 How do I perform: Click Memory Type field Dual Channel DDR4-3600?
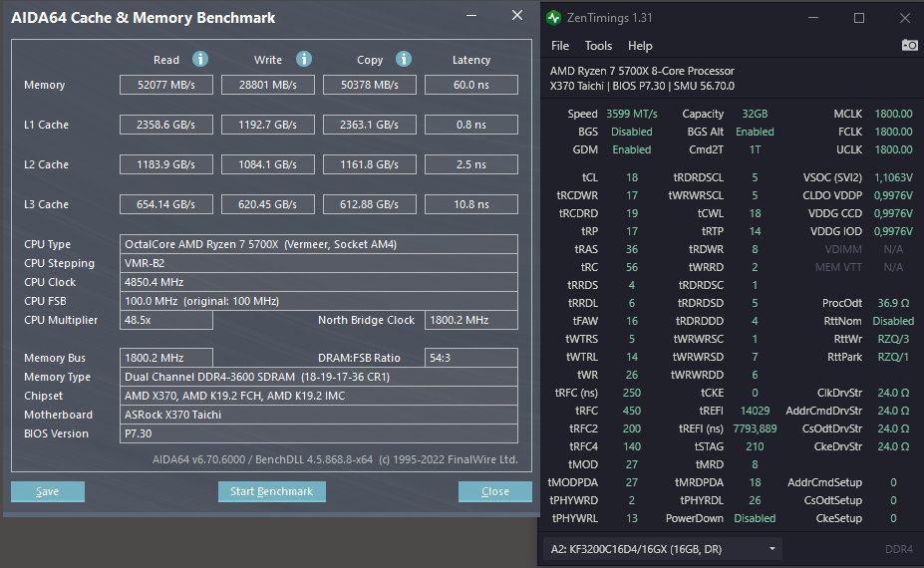319,377
